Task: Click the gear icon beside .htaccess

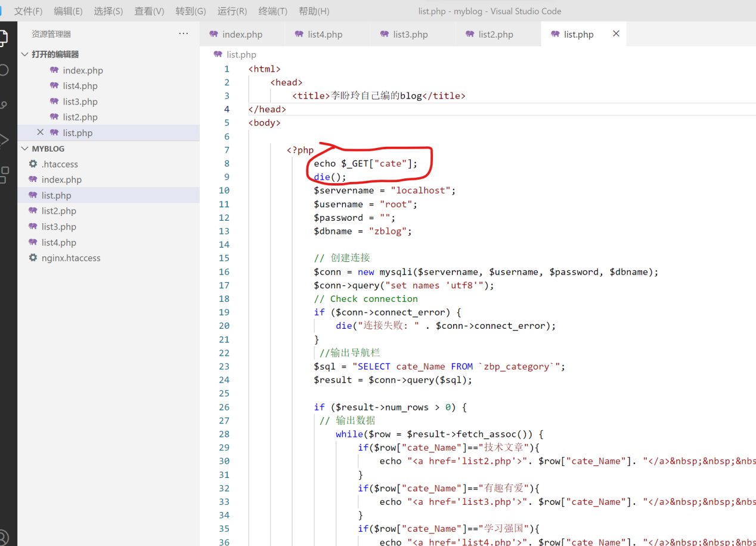Action: [33, 164]
